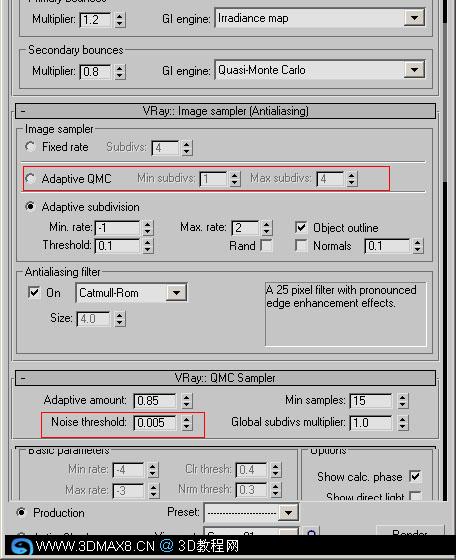Adjust the Normals value spinner

tap(418, 246)
